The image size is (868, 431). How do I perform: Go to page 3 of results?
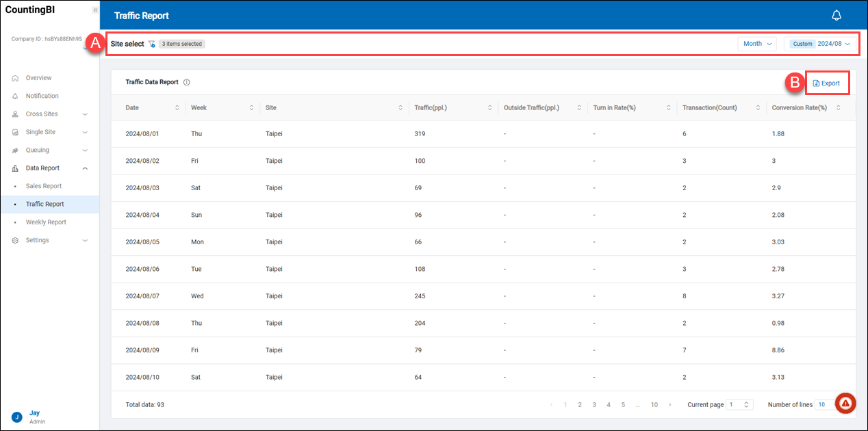point(594,405)
